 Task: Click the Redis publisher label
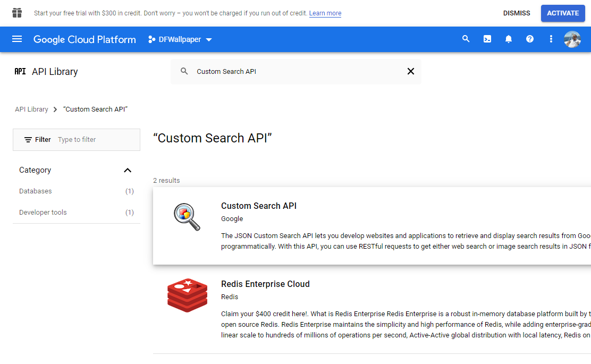click(x=230, y=297)
